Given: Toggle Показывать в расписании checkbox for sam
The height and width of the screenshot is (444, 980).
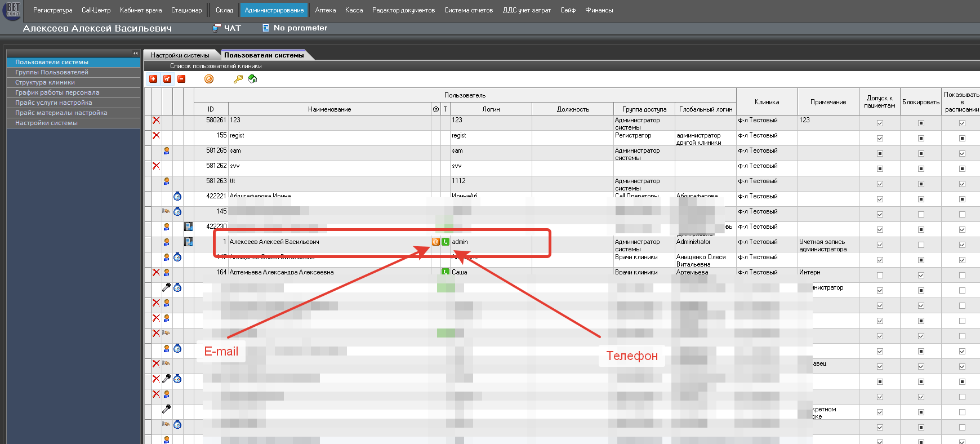Looking at the screenshot, I should 962,153.
